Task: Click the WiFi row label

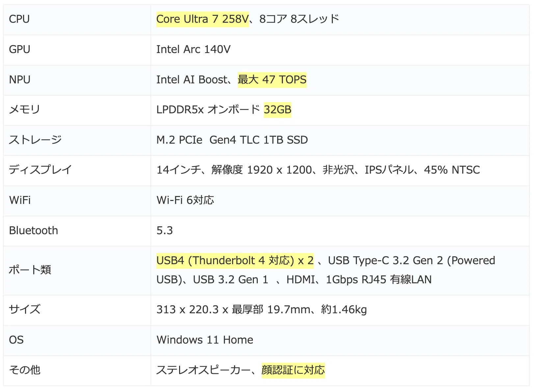Action: (20, 200)
